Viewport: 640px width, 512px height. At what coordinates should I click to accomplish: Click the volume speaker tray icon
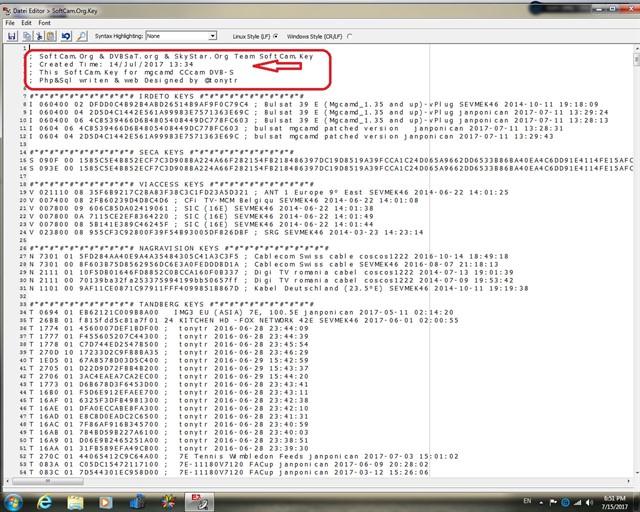589,502
